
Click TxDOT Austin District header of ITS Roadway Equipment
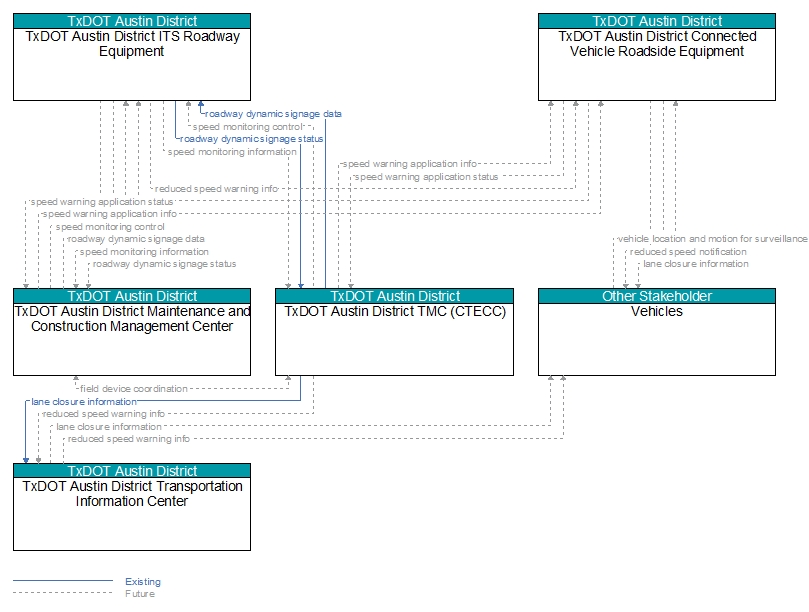coord(132,21)
